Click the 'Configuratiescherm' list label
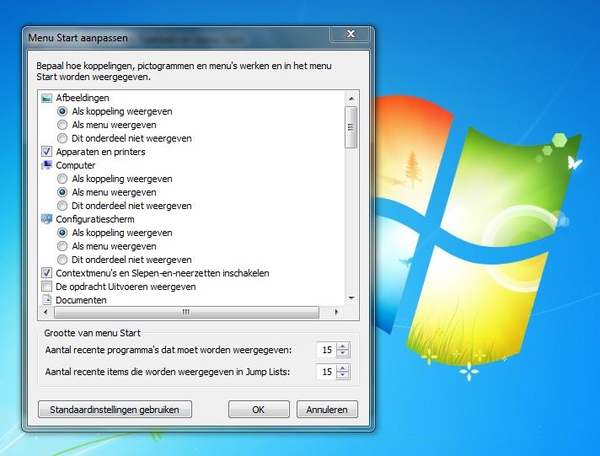The height and width of the screenshot is (456, 600). pyautogui.click(x=95, y=219)
